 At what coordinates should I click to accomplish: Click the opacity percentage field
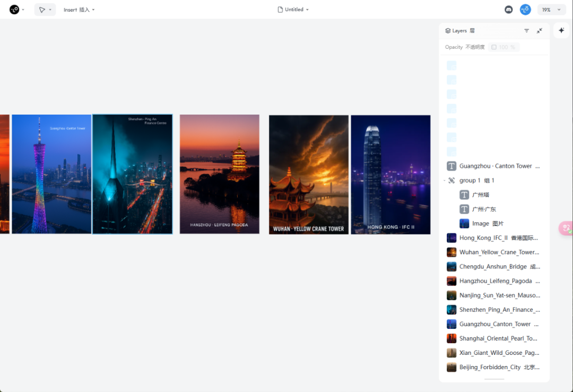(x=503, y=47)
